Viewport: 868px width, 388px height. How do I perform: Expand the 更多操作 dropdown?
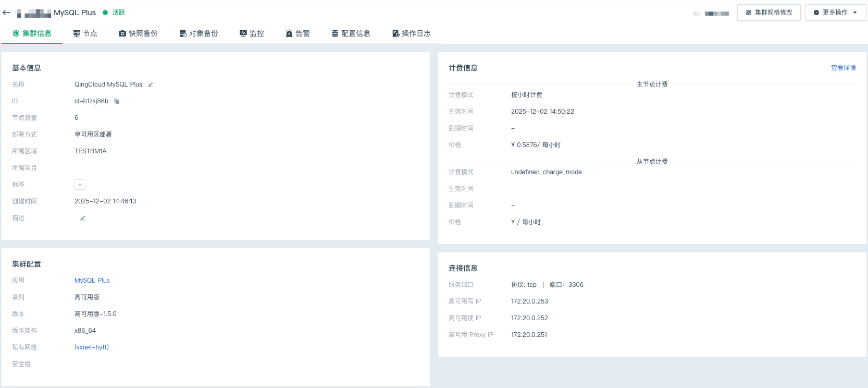tap(836, 13)
